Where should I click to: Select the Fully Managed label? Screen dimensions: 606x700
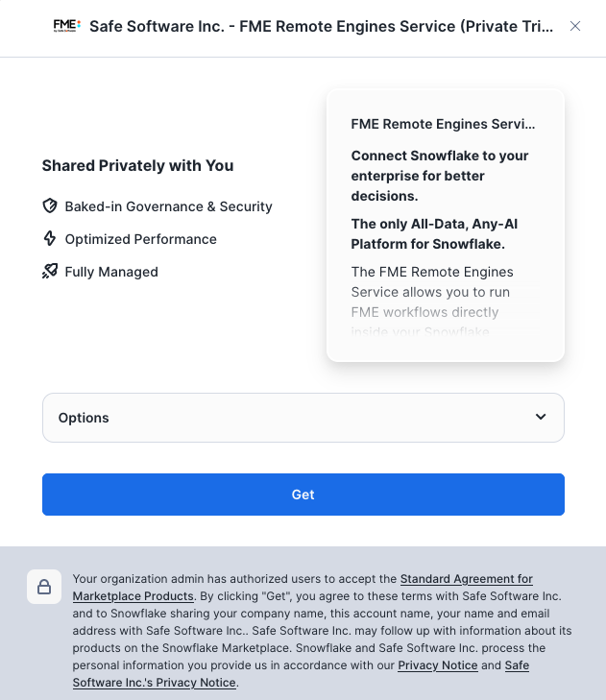[x=111, y=272]
